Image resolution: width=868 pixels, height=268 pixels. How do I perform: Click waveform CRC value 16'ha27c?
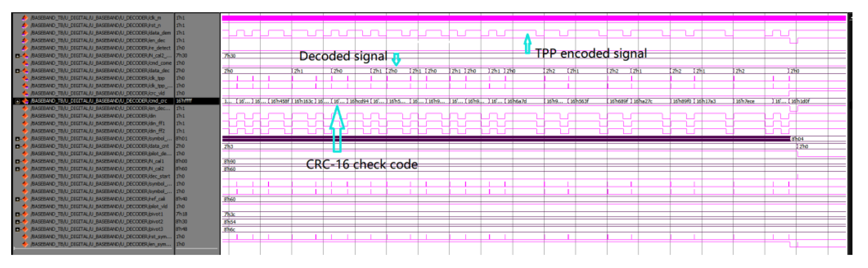(643, 101)
